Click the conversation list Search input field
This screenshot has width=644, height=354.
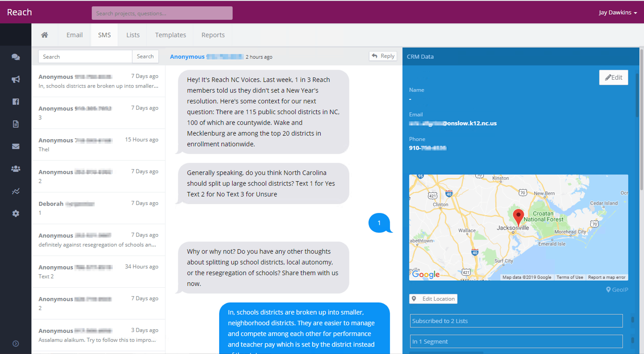[85, 57]
